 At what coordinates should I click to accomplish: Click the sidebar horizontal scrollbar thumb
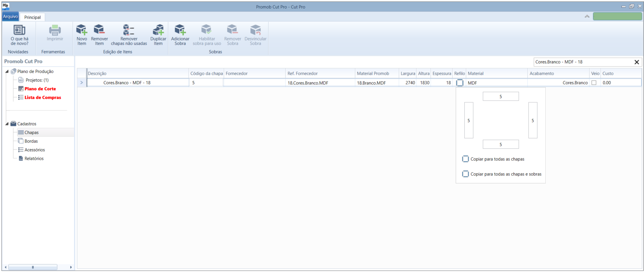[33, 267]
